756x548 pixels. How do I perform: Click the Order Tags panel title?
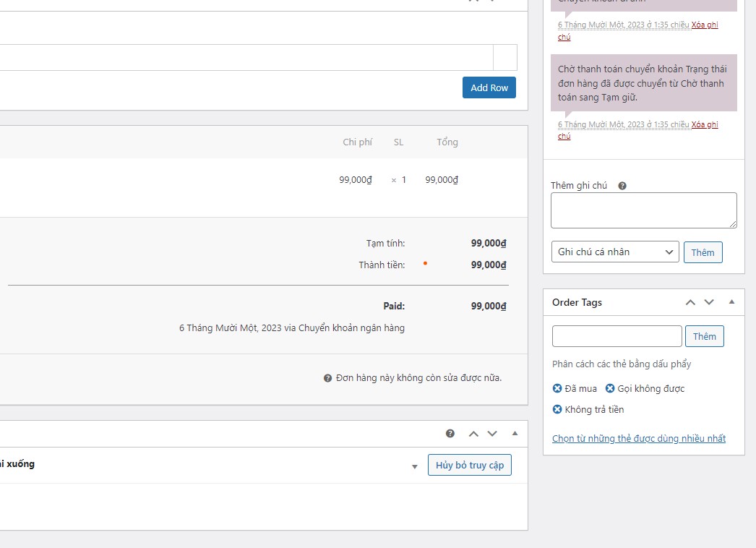577,302
